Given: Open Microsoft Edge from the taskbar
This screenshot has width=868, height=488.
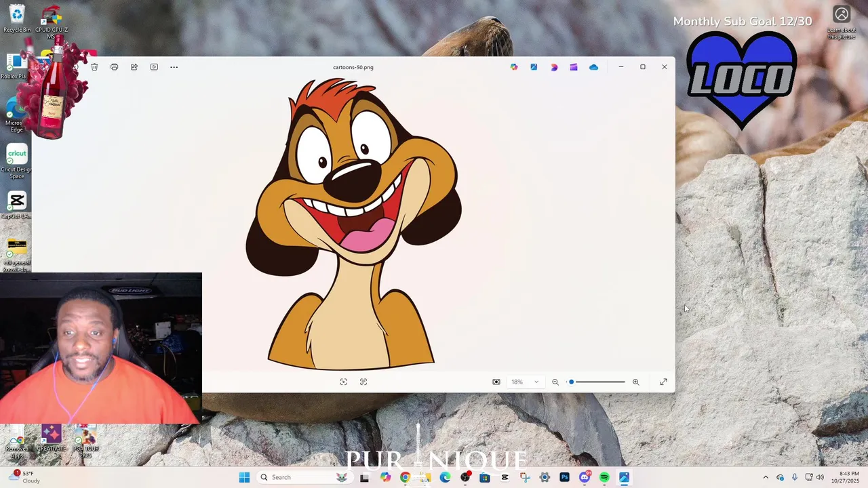Looking at the screenshot, I should click(445, 477).
